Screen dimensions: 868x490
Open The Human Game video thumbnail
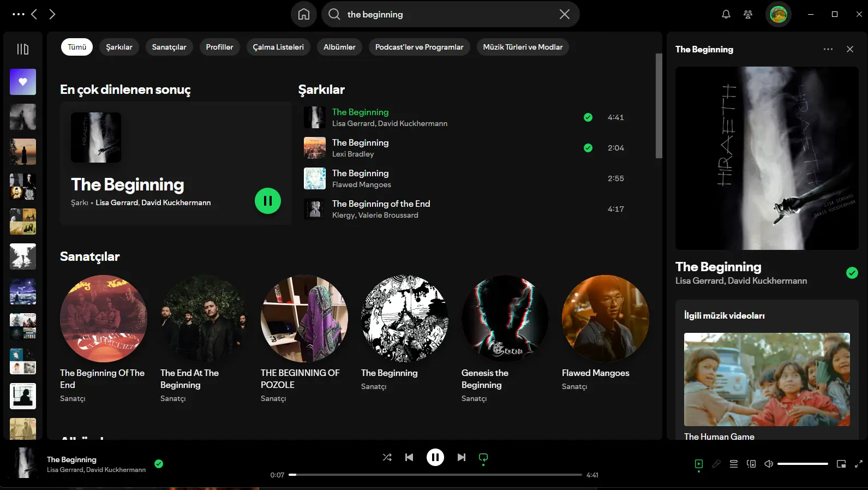[x=767, y=379]
